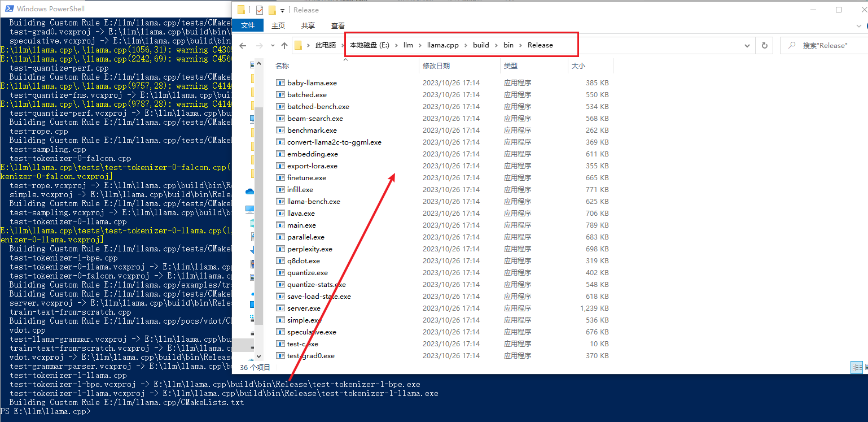Click the PowerShell prompt line PS E:\llm\llama.cpp>
Screen dimensions: 868x422
click(x=46, y=412)
